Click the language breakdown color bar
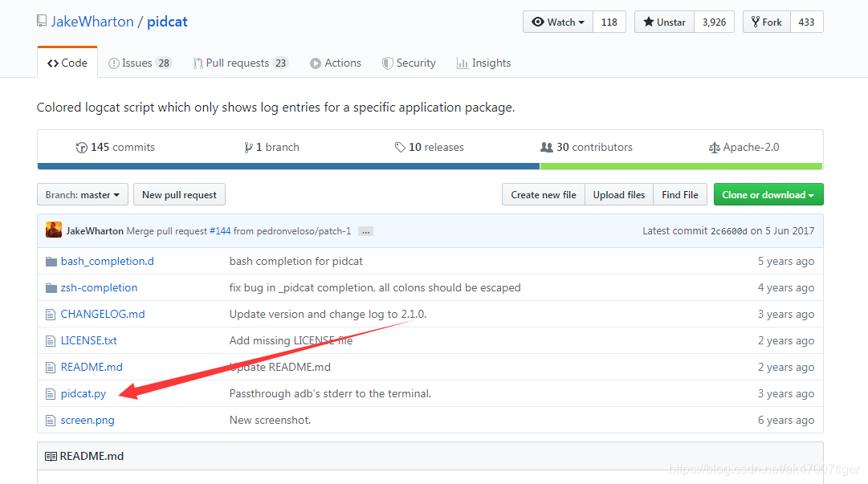868x484 pixels. [430, 166]
